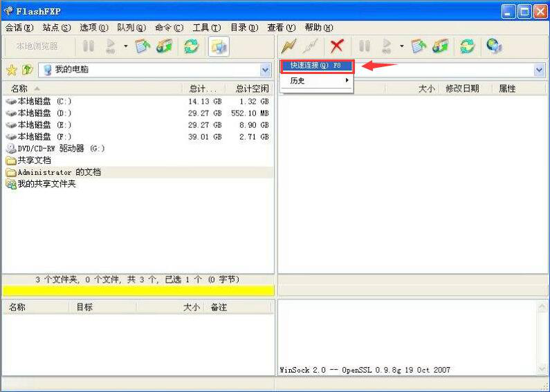Click the FlashFXP title bar icon
Image resolution: width=550 pixels, height=392 pixels.
click(8, 11)
